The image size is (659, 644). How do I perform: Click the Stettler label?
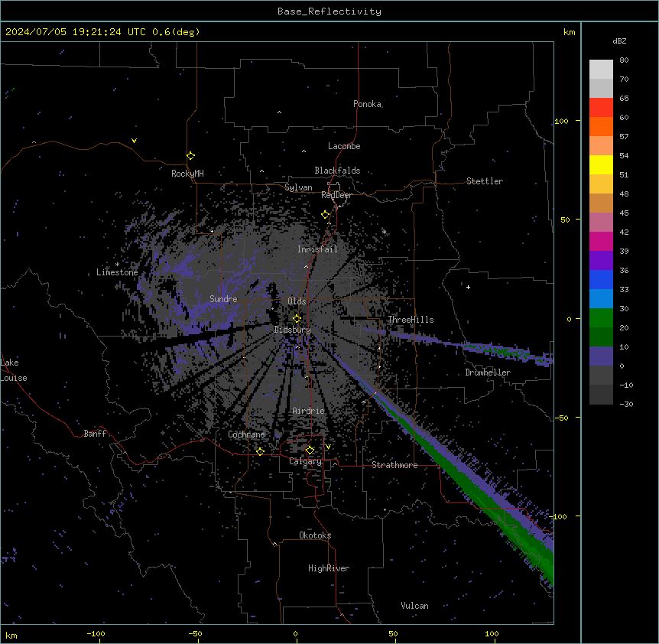click(485, 181)
